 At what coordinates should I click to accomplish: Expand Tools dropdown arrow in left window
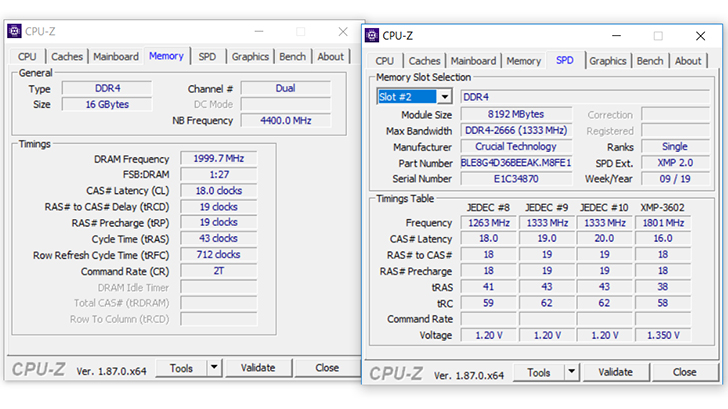[214, 368]
